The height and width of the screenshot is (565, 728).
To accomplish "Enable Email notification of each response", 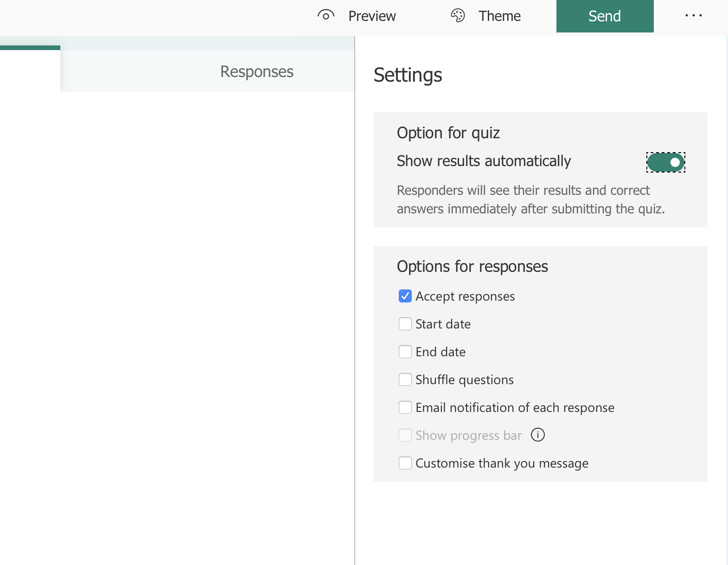I will [x=405, y=407].
